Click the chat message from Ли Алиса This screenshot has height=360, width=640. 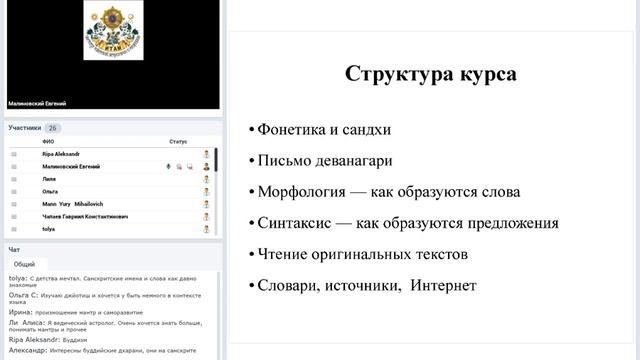click(106, 326)
